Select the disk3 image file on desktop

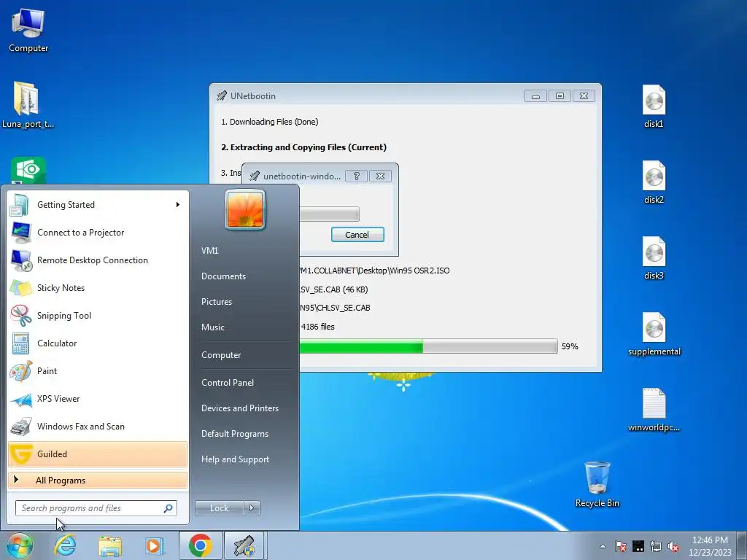(654, 257)
